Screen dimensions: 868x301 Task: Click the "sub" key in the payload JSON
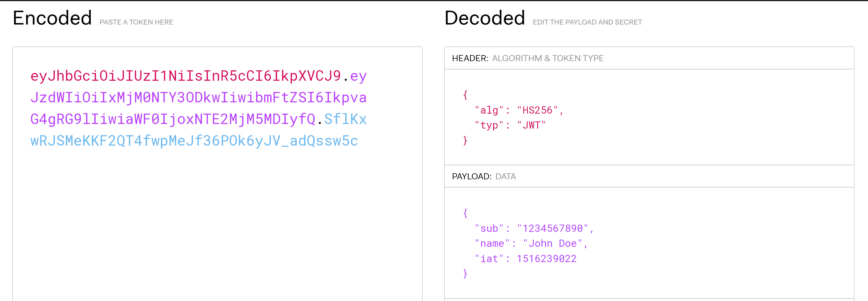[x=489, y=228]
